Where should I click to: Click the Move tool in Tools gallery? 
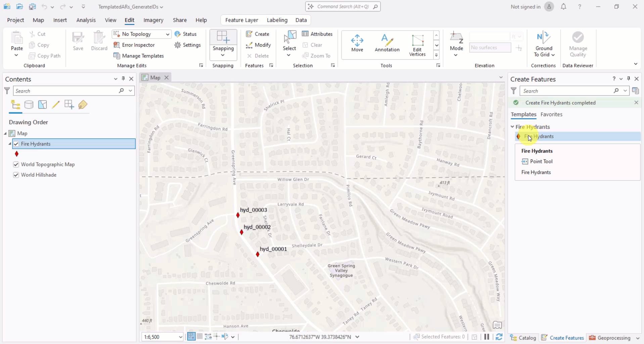click(357, 43)
